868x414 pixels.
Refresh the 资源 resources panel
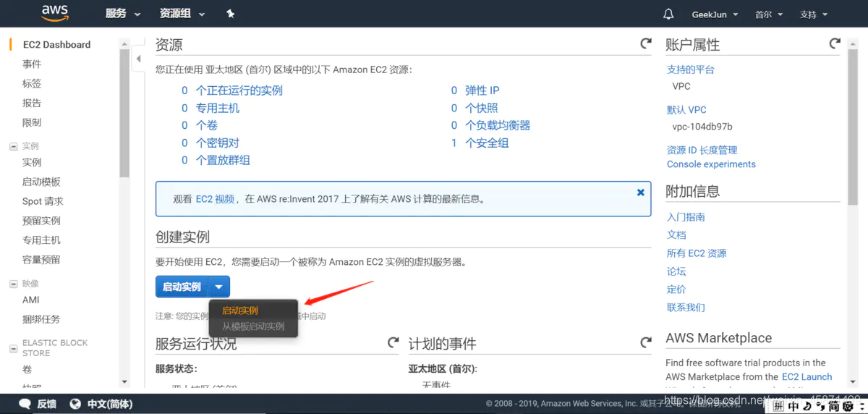tap(646, 44)
